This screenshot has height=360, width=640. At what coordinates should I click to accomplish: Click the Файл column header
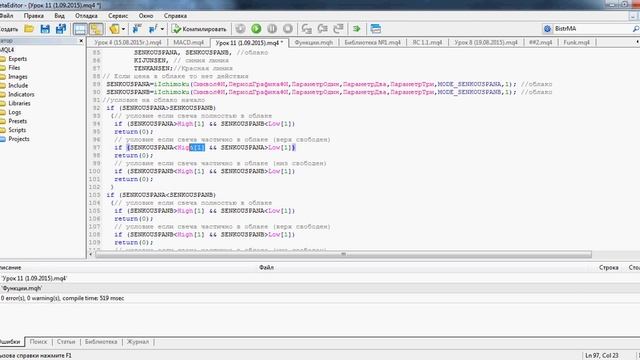pyautogui.click(x=266, y=267)
